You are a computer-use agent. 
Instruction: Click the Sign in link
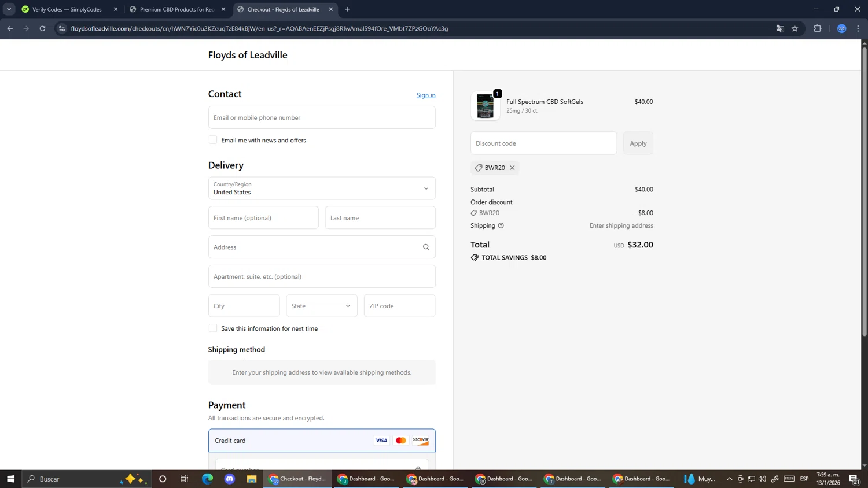426,95
